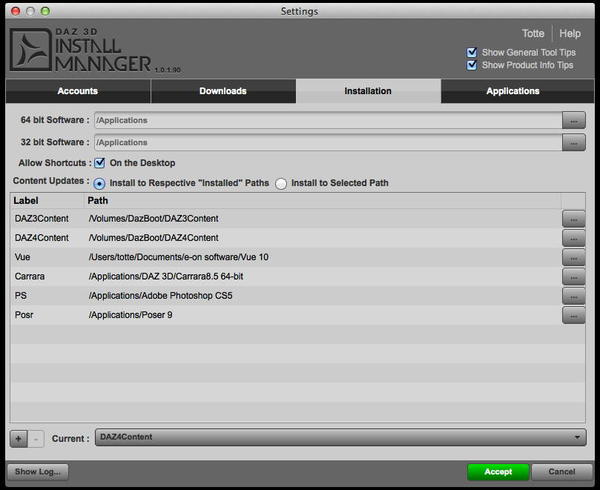600x490 pixels.
Task: Open the Help link
Action: (x=570, y=34)
